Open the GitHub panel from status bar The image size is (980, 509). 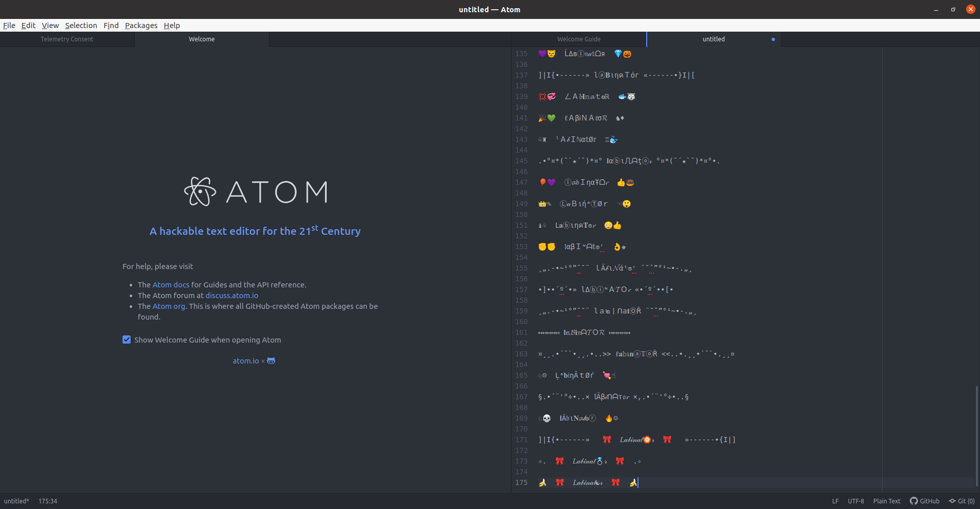925,501
